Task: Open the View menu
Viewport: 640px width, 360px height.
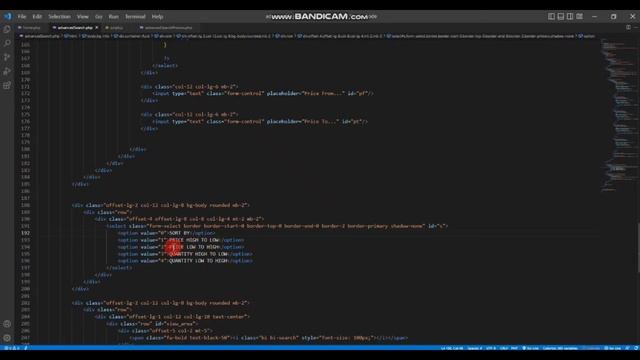Action: (82, 17)
